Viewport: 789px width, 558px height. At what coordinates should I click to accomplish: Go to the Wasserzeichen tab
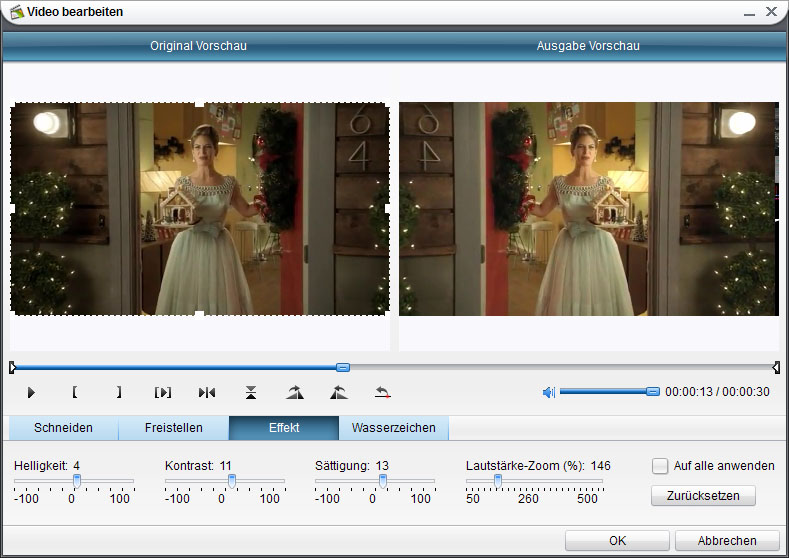(393, 428)
